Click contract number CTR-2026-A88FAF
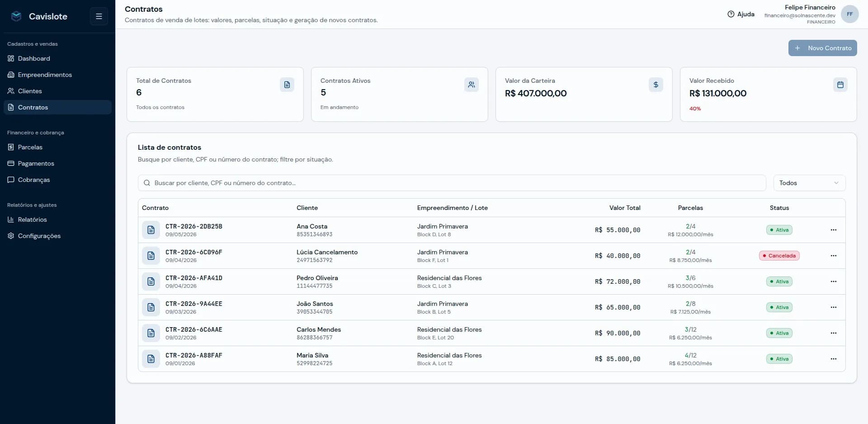Image resolution: width=868 pixels, height=424 pixels. click(193, 355)
